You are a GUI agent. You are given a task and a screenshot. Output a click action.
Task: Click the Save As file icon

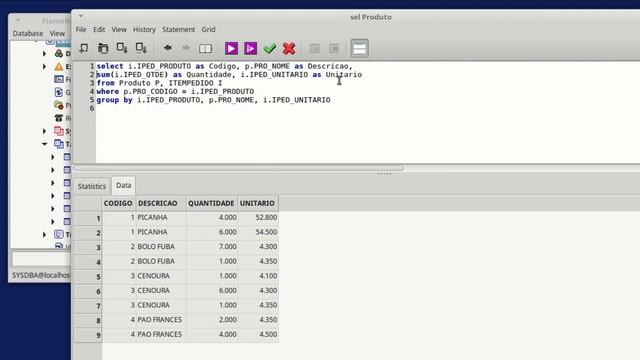point(141,48)
